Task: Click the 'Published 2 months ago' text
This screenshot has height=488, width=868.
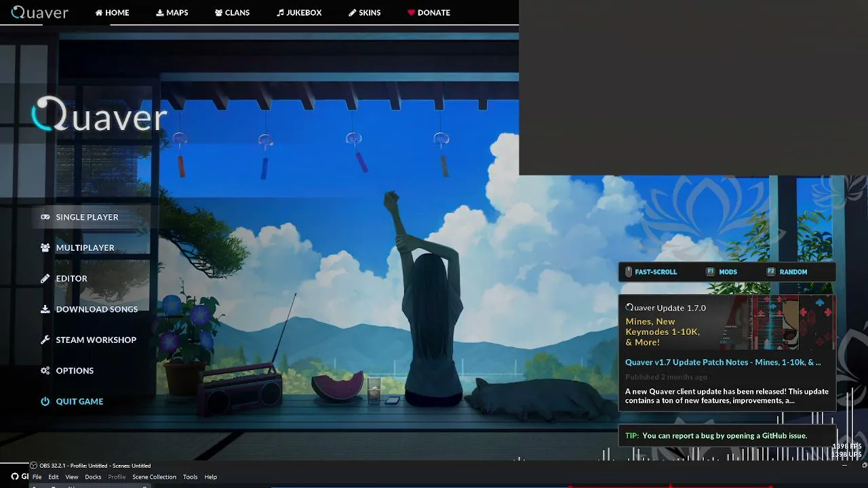Action: point(666,377)
